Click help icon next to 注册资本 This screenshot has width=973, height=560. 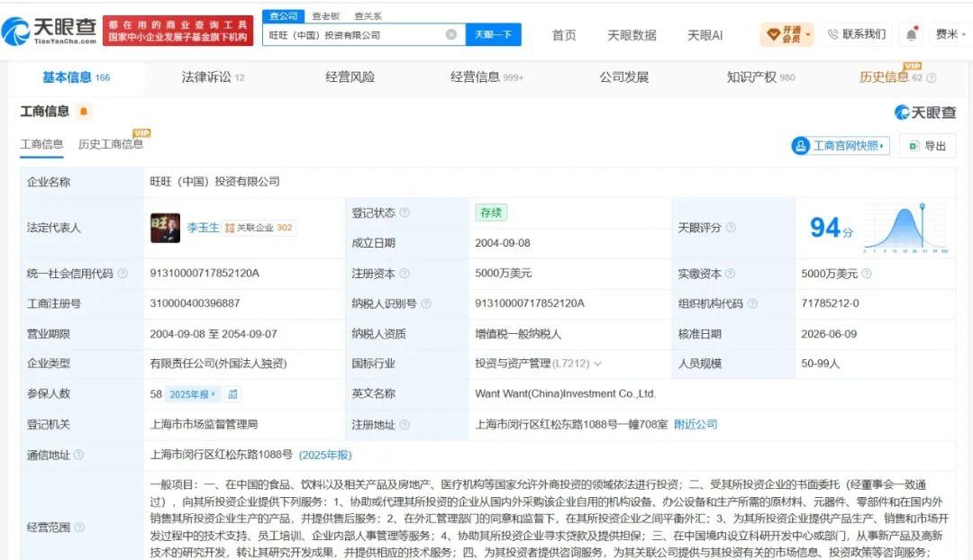405,274
